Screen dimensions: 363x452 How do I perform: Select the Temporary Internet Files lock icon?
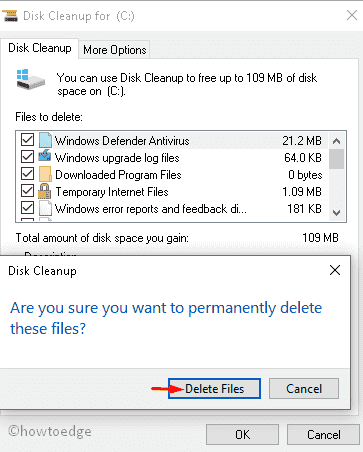click(x=44, y=191)
